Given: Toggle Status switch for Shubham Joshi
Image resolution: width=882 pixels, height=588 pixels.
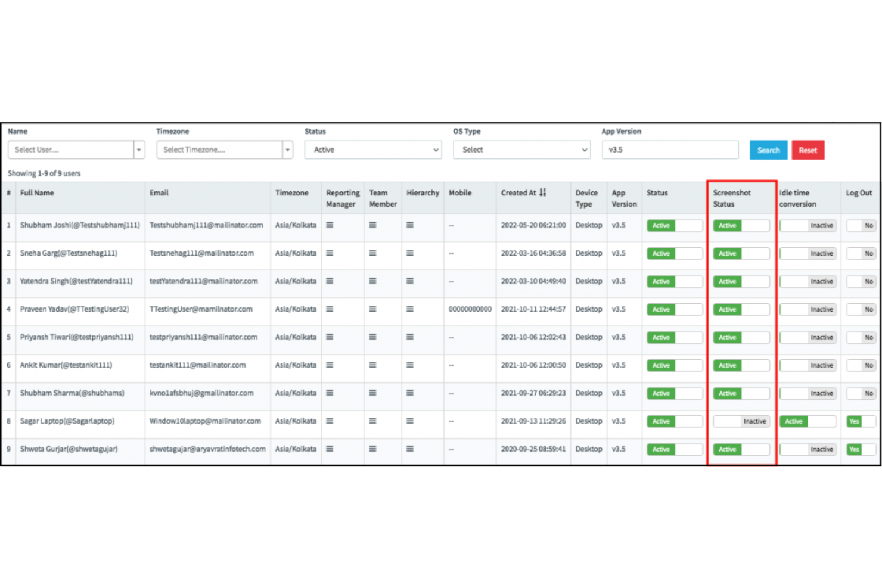Looking at the screenshot, I should (x=675, y=226).
